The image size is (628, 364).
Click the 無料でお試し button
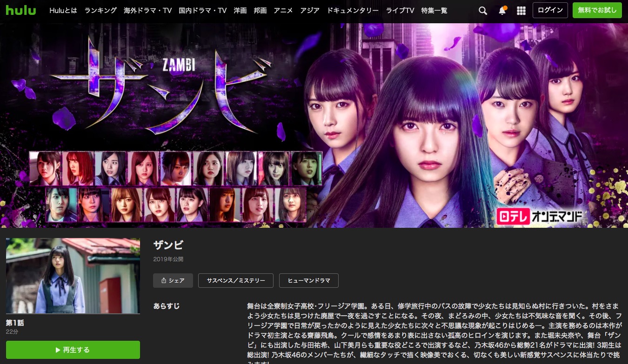597,10
